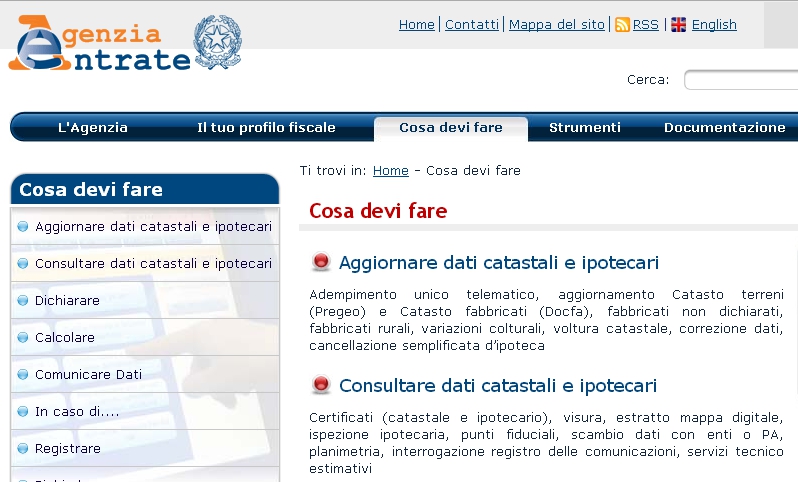798x482 pixels.
Task: Switch to the Strumenti tab
Action: coord(585,128)
